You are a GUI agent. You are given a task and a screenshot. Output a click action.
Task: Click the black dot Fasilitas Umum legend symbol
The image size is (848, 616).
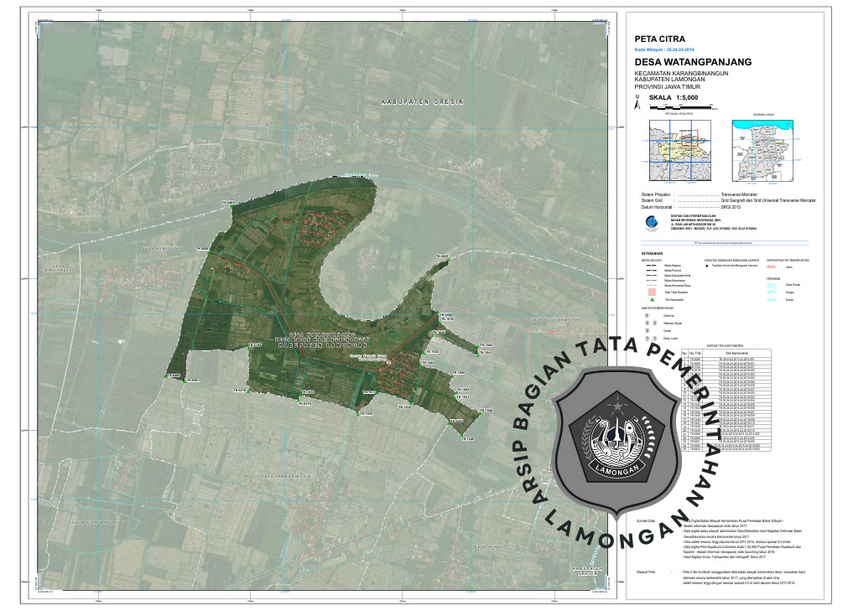click(x=707, y=266)
